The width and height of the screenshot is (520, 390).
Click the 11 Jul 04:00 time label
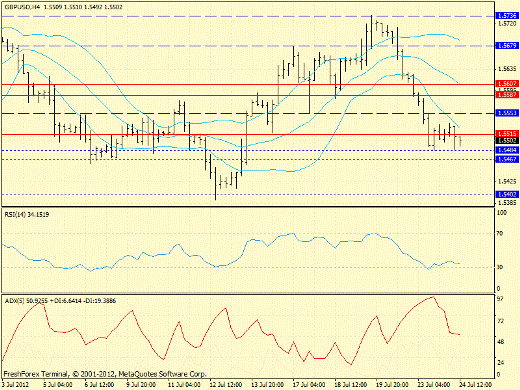pos(184,384)
